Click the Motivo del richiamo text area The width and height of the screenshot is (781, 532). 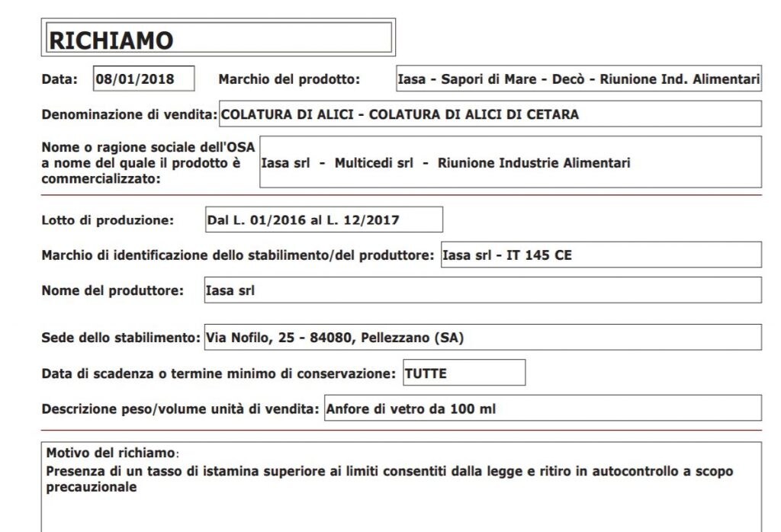(401, 487)
